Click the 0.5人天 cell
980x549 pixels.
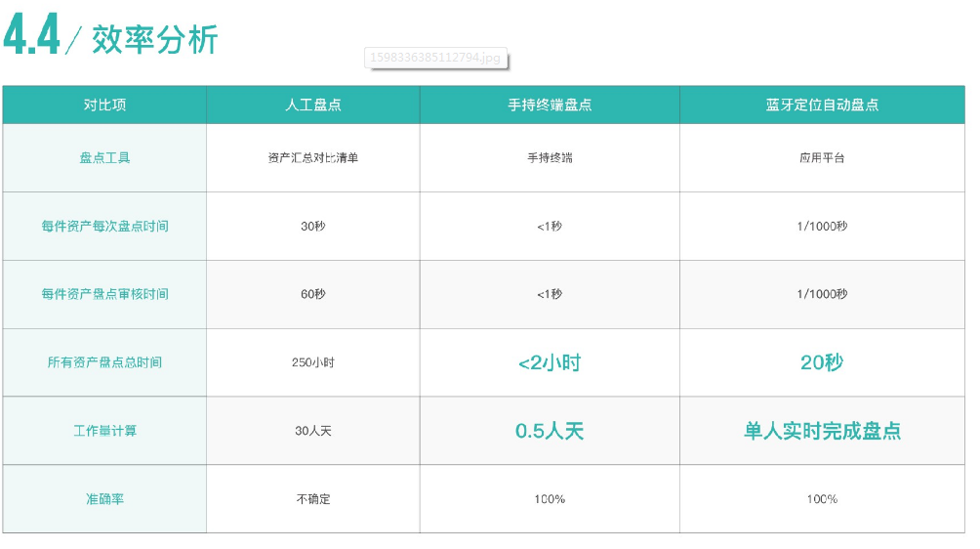[550, 431]
